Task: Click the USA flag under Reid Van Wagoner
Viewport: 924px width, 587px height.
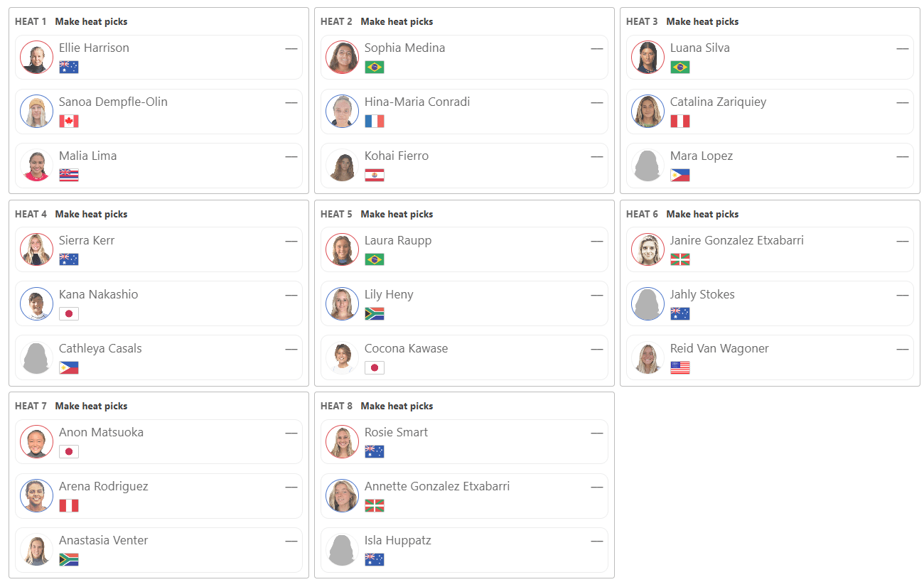Action: 680,367
